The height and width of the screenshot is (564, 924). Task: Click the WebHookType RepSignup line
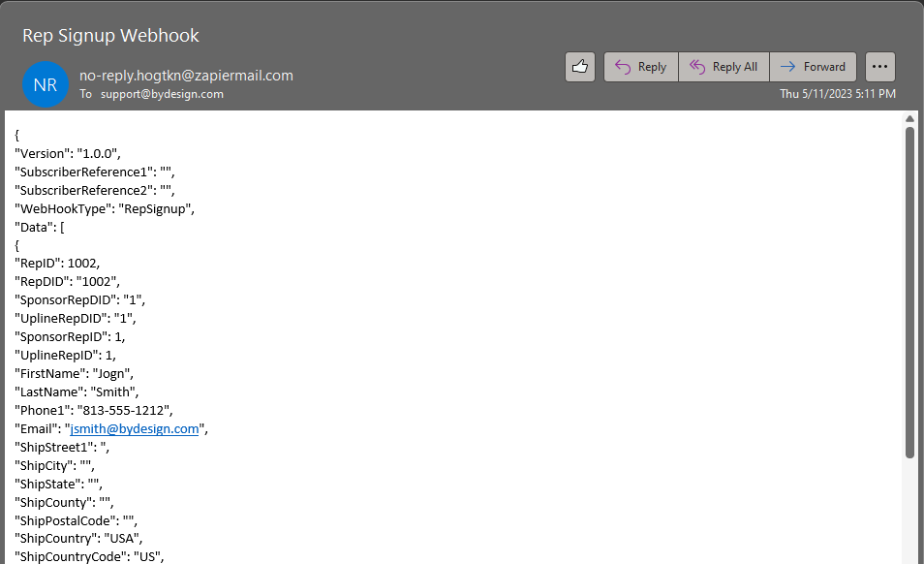click(105, 208)
